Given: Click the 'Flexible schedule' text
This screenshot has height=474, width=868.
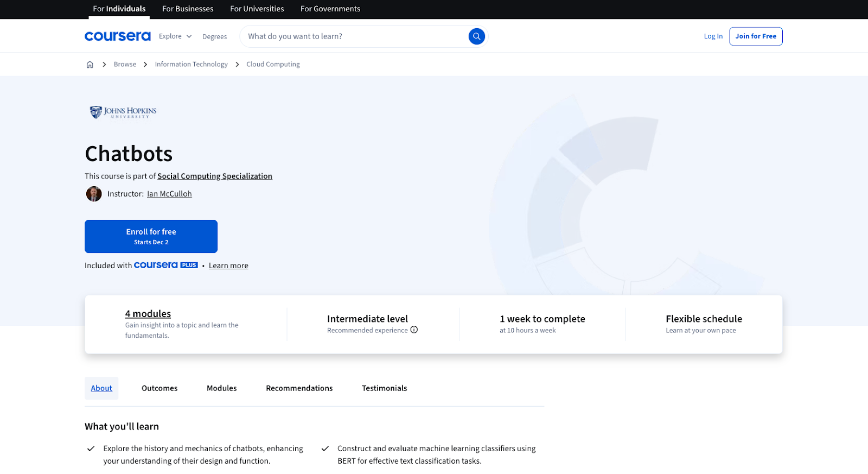Looking at the screenshot, I should tap(704, 319).
